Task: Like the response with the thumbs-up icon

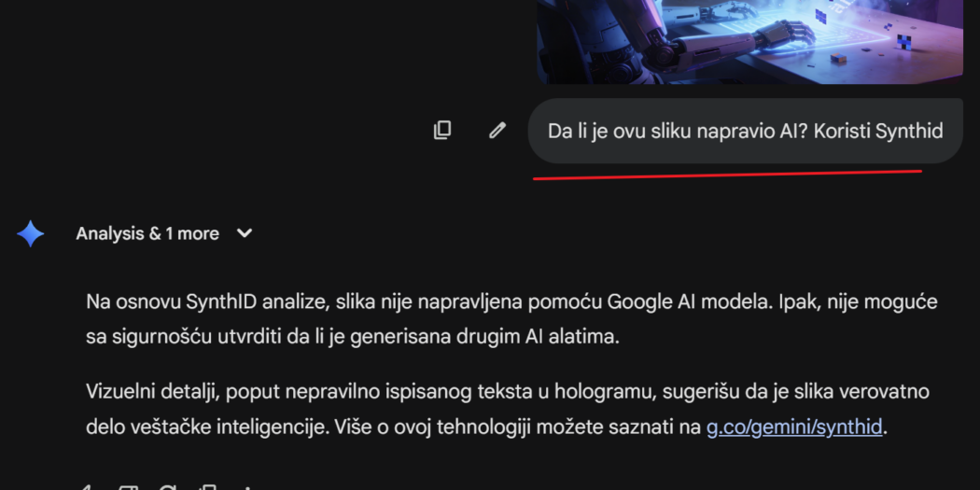Action: tap(88, 488)
